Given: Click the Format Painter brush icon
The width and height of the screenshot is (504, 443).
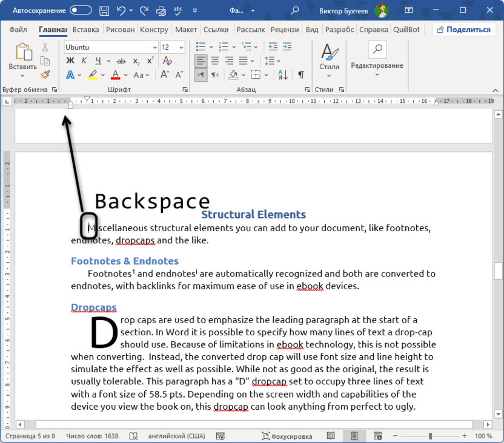Looking at the screenshot, I should (x=45, y=74).
